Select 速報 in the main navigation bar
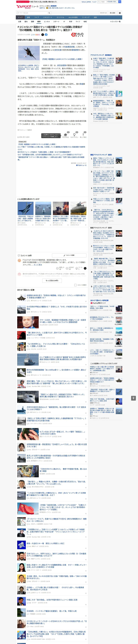This screenshot has height=644, width=138. pos(28,17)
